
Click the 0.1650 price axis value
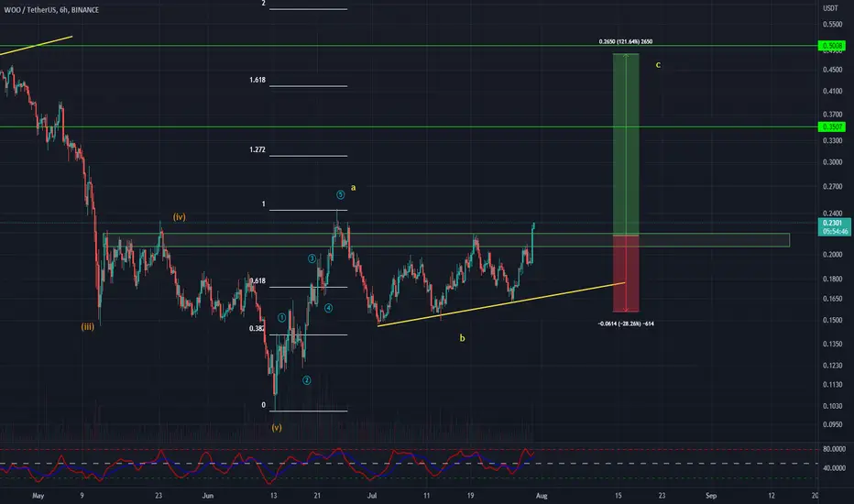(832, 299)
